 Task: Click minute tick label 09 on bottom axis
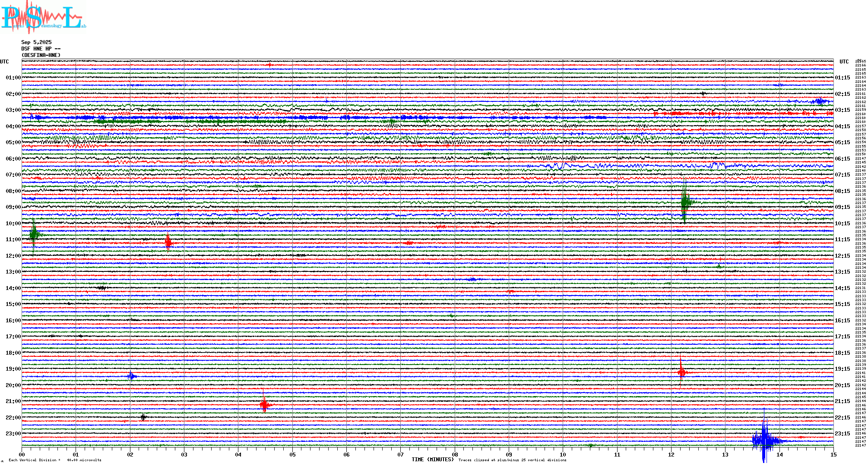pyautogui.click(x=509, y=455)
